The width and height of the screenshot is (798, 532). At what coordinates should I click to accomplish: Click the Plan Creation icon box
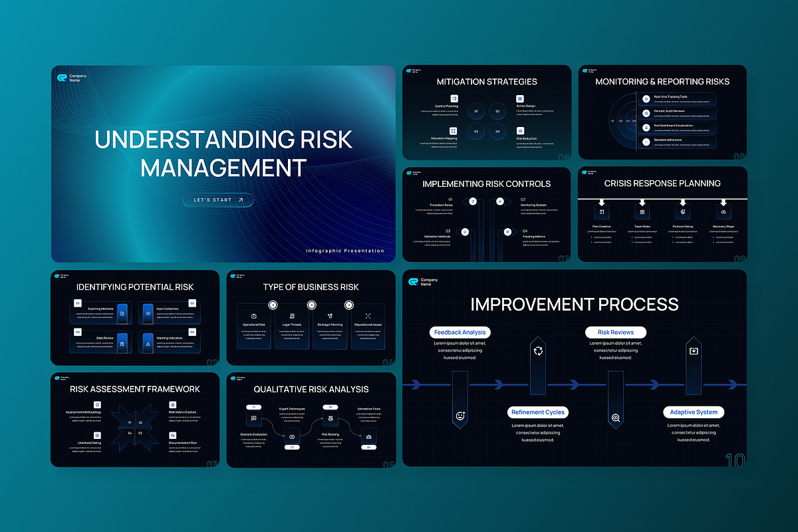pyautogui.click(x=601, y=212)
